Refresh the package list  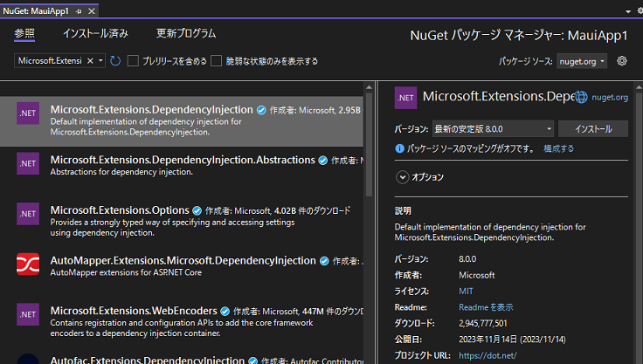(x=115, y=61)
